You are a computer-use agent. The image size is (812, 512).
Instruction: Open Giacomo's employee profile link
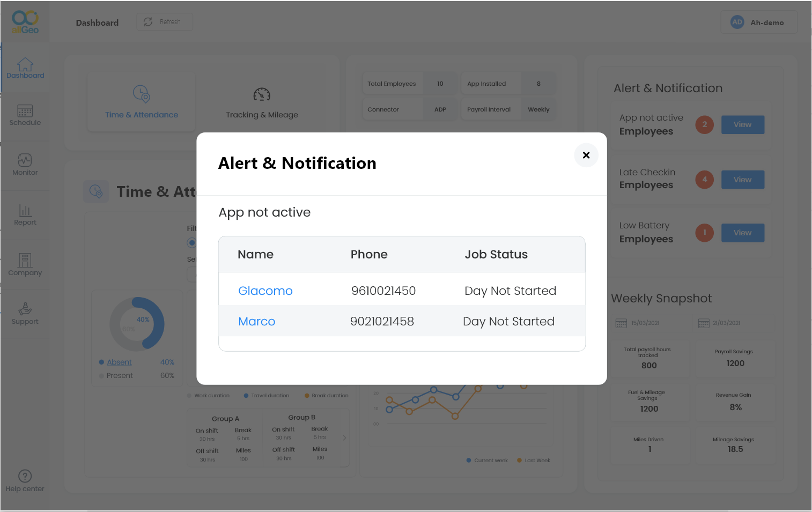(265, 291)
